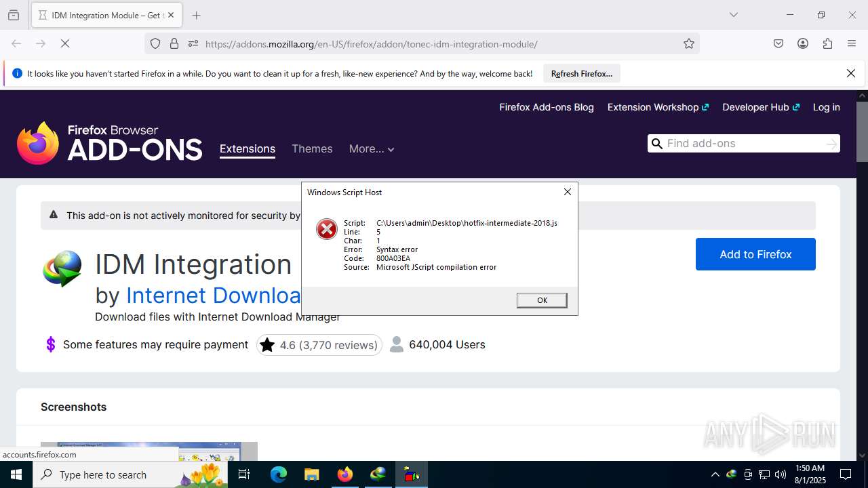Open Firefox application menu

point(852,43)
